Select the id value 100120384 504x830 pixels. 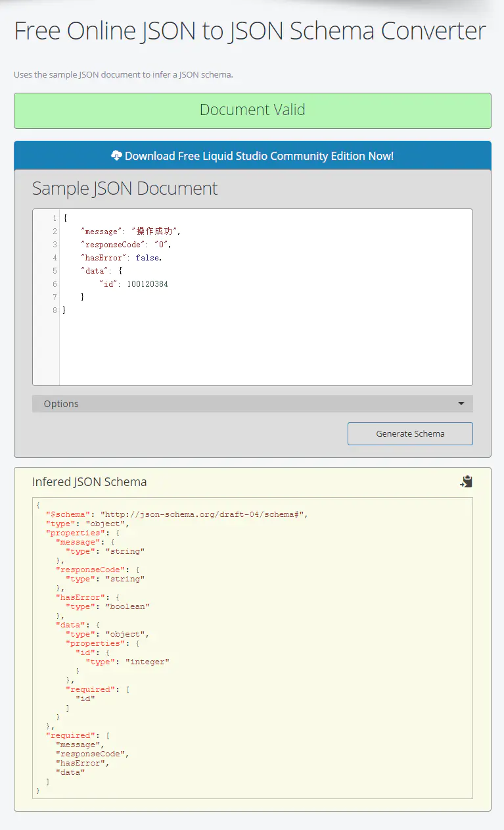149,283
